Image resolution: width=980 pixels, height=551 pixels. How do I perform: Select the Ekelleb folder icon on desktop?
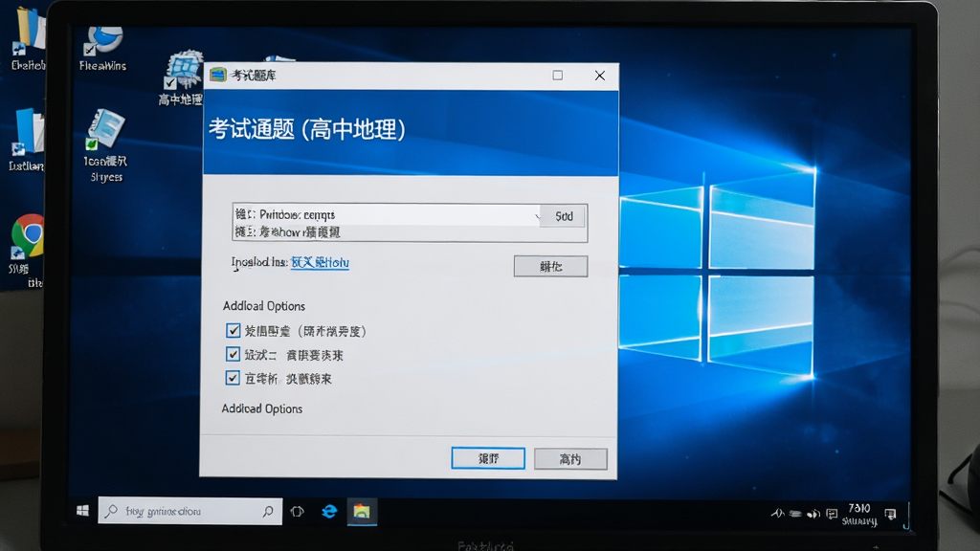coord(28,38)
